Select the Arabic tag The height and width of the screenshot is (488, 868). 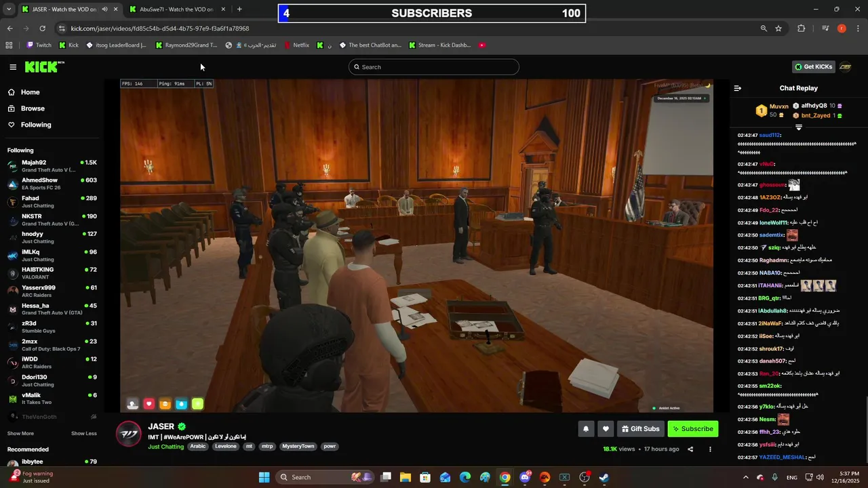point(197,447)
